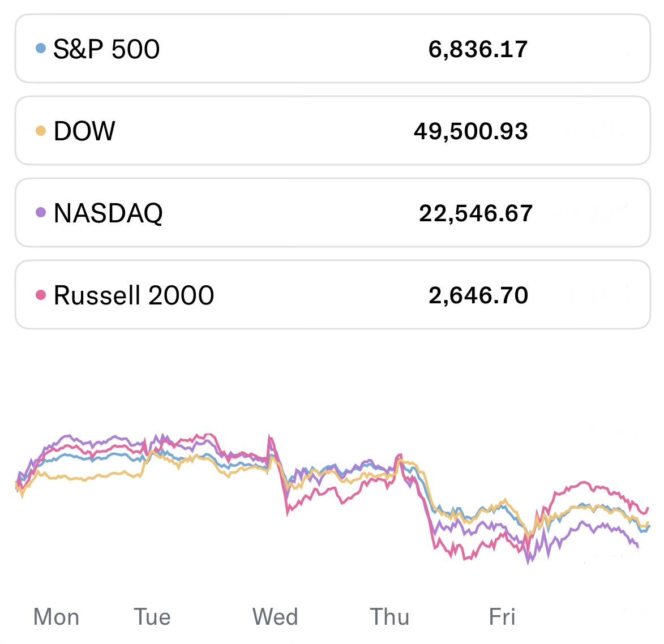Click the DOW value 49,500.93

pyautogui.click(x=471, y=131)
